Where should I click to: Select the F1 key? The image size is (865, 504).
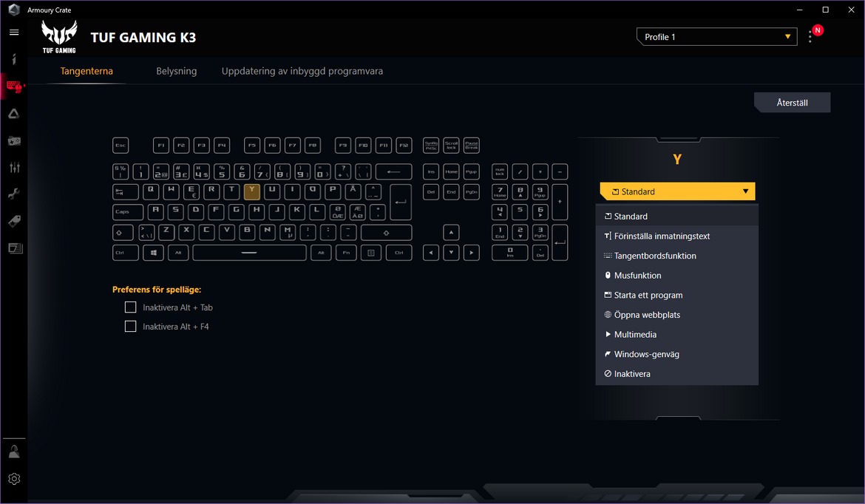161,146
